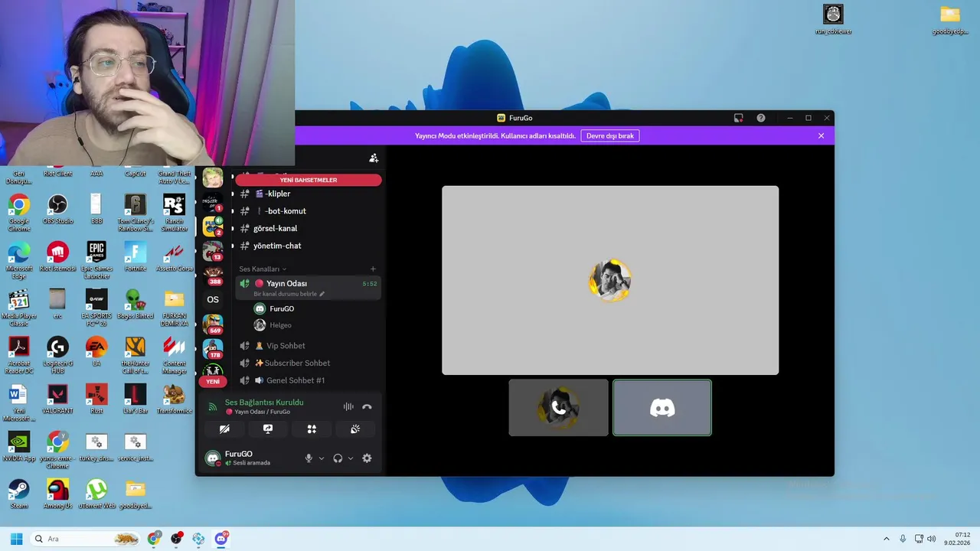Open Discord help question mark icon
The image size is (980, 551).
pyautogui.click(x=760, y=118)
